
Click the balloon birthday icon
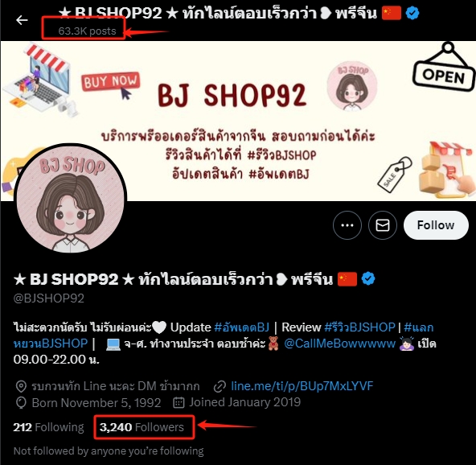click(21, 403)
